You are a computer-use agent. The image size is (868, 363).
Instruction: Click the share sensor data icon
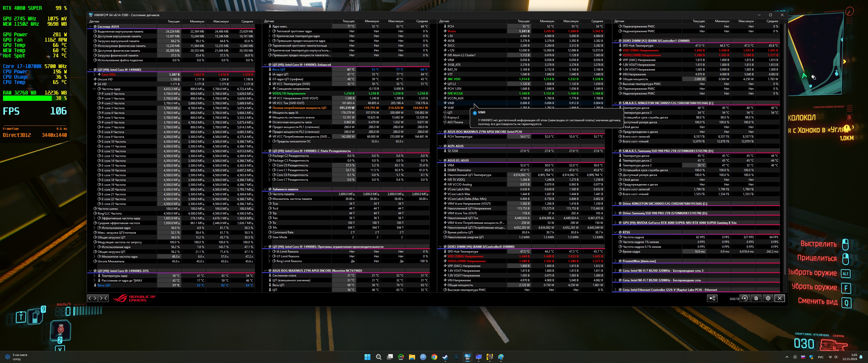(712, 298)
